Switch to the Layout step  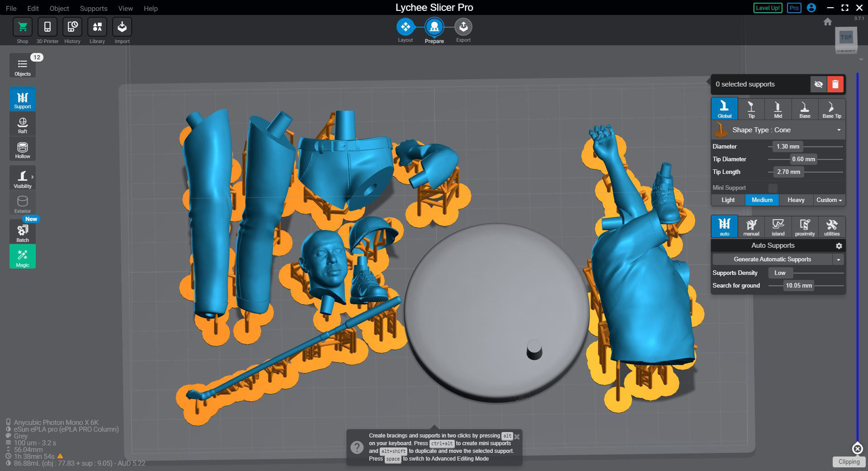click(x=405, y=27)
